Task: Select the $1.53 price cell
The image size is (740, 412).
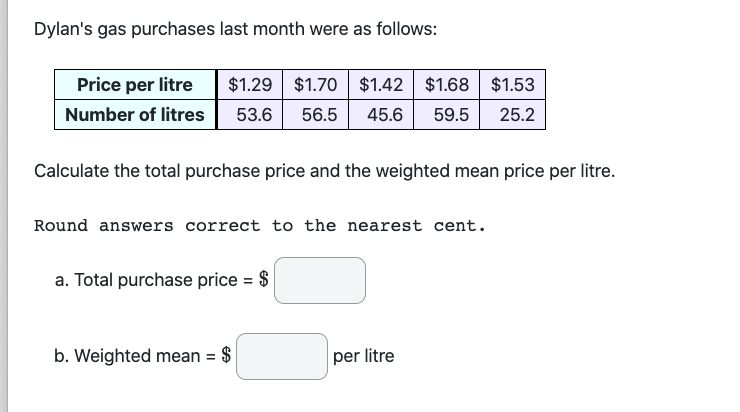Action: tap(514, 85)
